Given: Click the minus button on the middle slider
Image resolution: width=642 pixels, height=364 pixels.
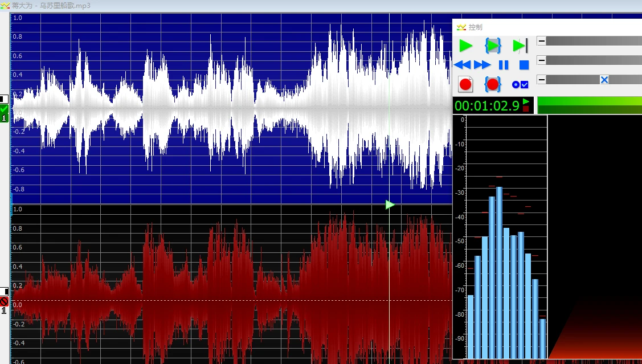Looking at the screenshot, I should (x=541, y=60).
